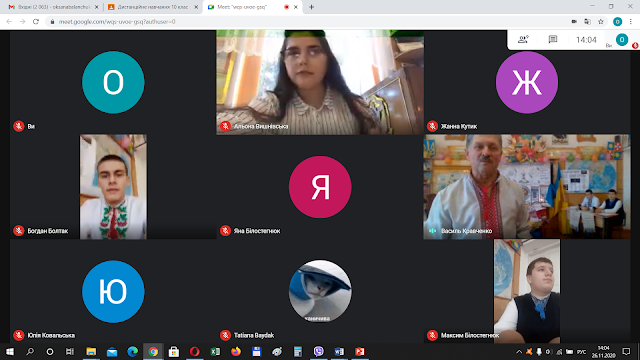The width and height of the screenshot is (640, 360).
Task: Open a new browser tab
Action: pyautogui.click(x=311, y=7)
